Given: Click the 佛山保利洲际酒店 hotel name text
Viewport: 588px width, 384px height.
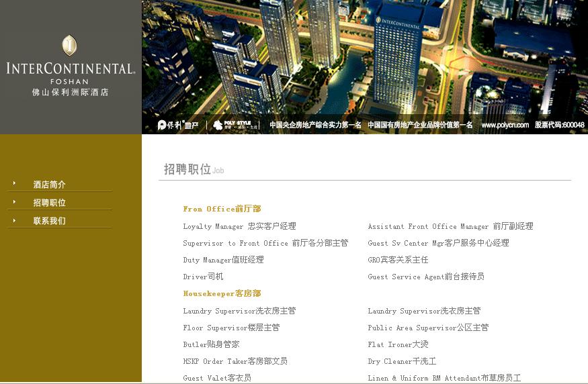Looking at the screenshot, I should pos(70,92).
